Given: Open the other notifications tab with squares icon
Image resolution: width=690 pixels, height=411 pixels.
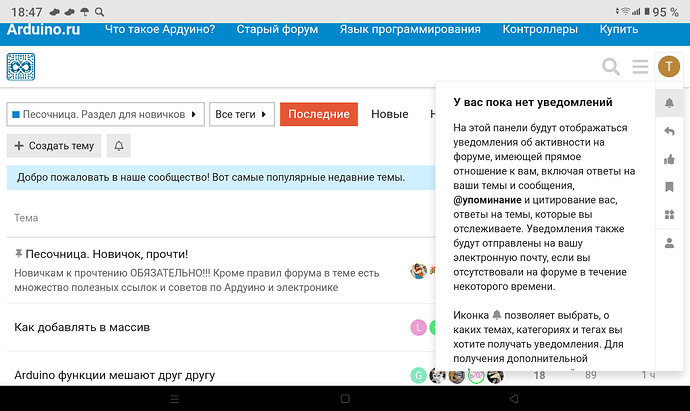Looking at the screenshot, I should pos(669,215).
